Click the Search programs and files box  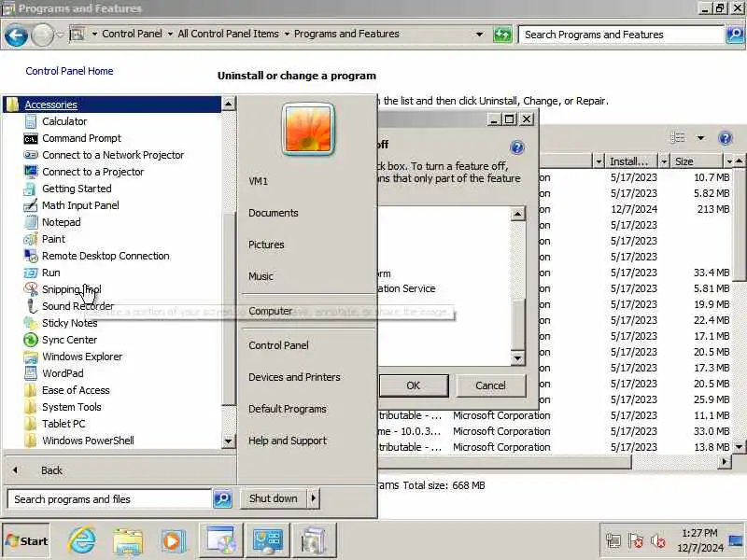coord(109,499)
